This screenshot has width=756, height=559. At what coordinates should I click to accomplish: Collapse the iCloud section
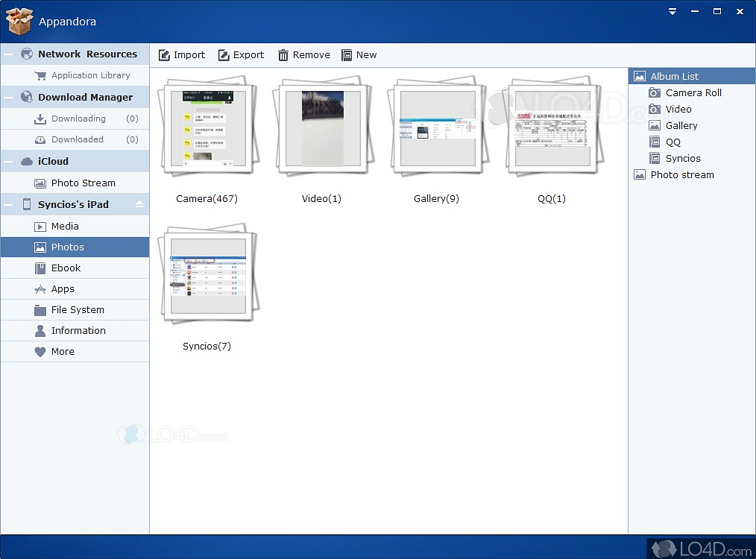point(8,162)
